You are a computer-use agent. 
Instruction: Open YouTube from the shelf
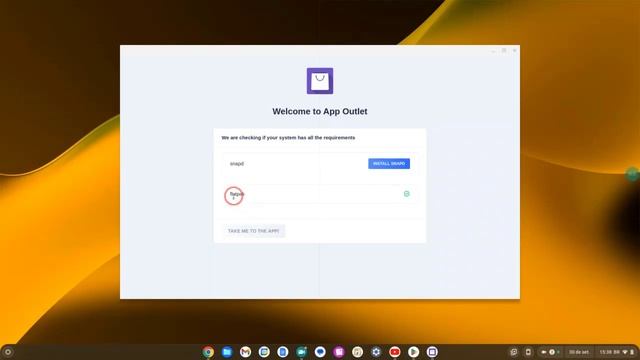(395, 352)
